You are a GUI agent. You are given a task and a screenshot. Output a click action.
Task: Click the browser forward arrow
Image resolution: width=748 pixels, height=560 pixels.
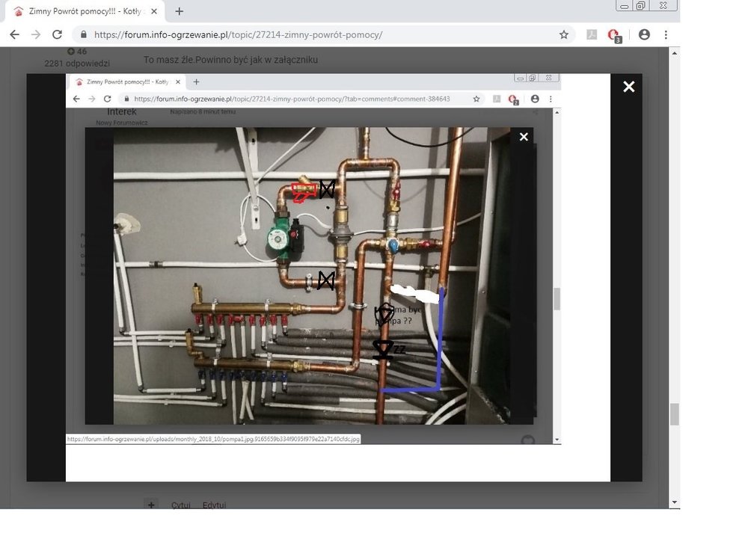(36, 34)
